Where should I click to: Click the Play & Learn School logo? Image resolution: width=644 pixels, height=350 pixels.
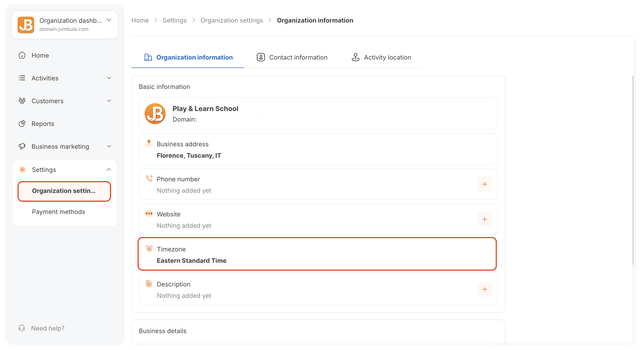[155, 114]
